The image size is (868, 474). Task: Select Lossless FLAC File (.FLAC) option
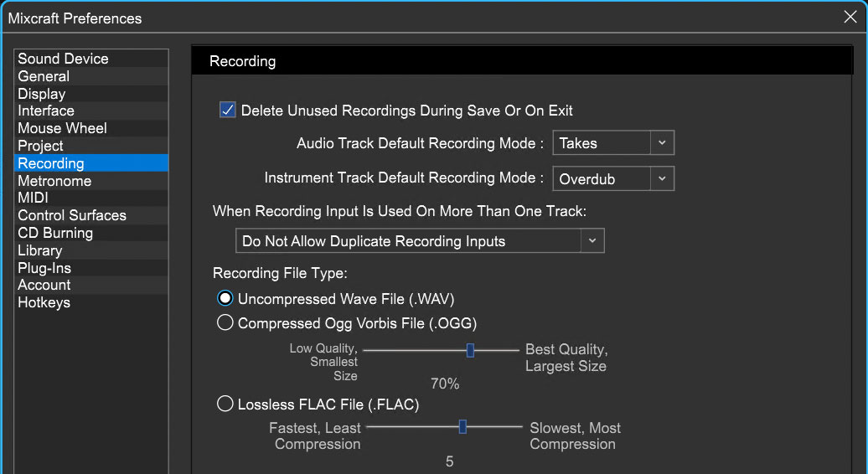coord(225,404)
